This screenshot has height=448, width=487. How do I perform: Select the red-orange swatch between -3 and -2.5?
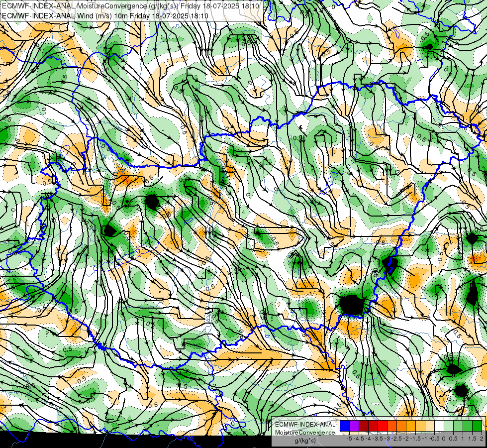(x=392, y=426)
